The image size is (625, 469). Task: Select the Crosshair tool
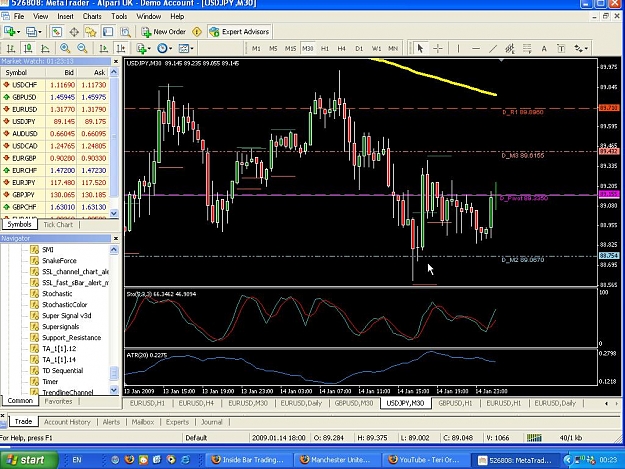pos(438,49)
